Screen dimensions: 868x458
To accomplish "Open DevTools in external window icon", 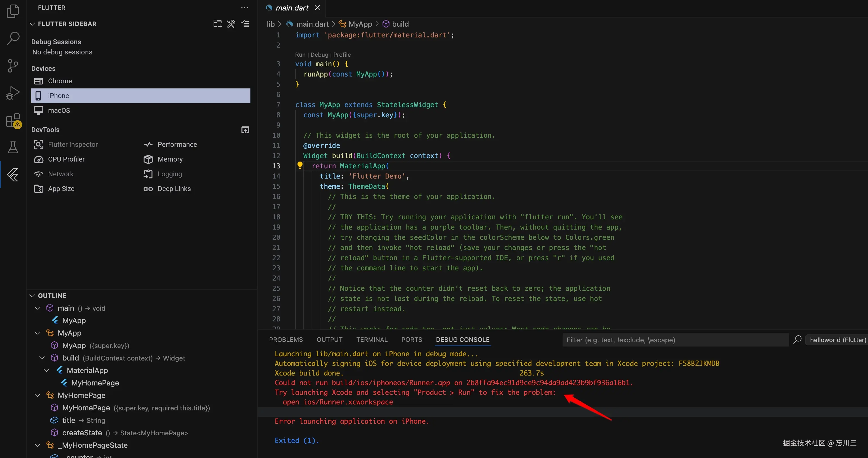I will [x=245, y=130].
